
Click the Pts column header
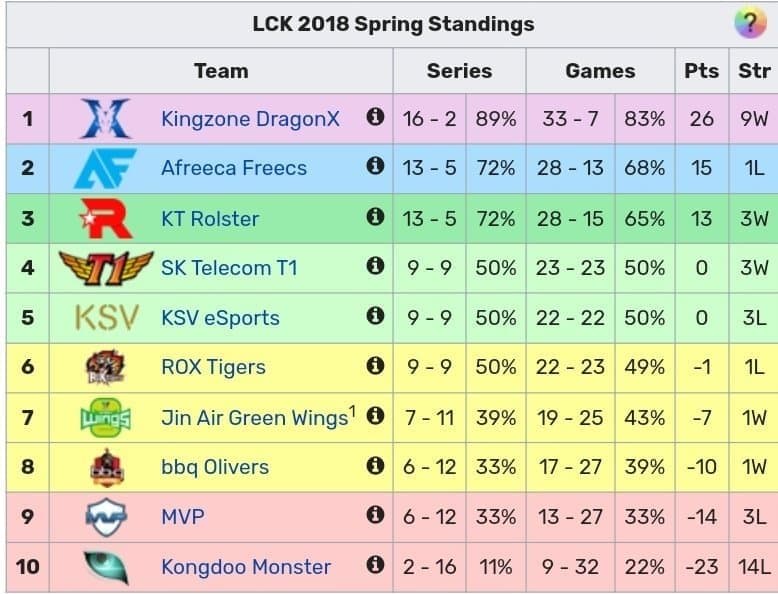[x=702, y=71]
